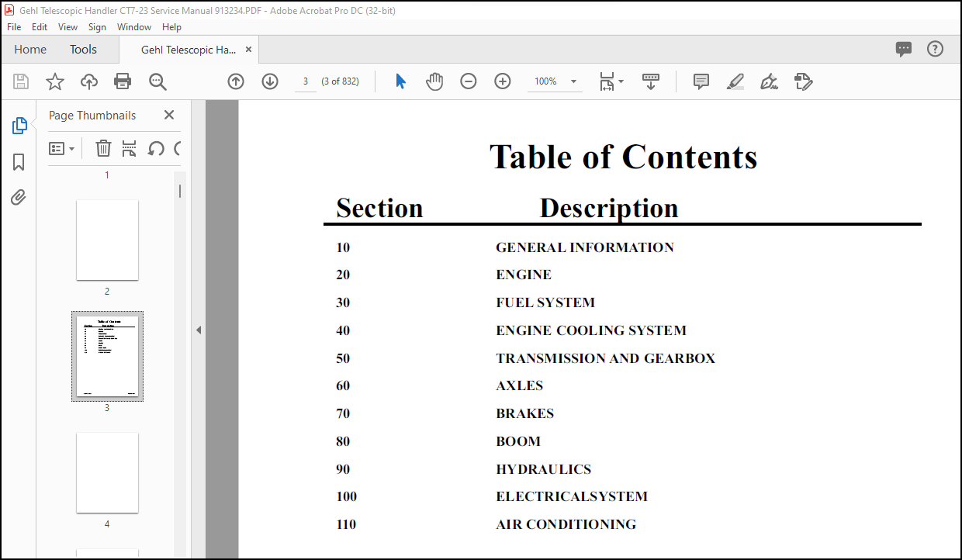Click the print pages thumbnail toolbar icon

tap(130, 148)
